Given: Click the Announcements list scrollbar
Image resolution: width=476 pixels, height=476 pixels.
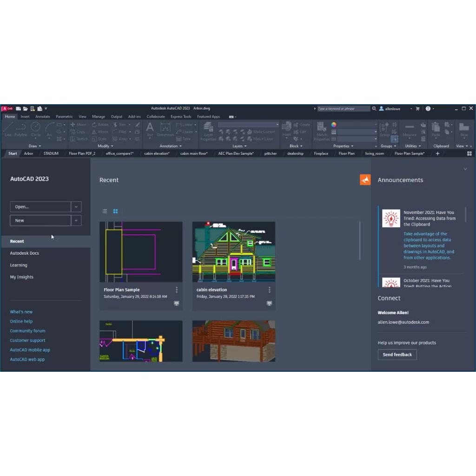Looking at the screenshot, I should click(465, 215).
